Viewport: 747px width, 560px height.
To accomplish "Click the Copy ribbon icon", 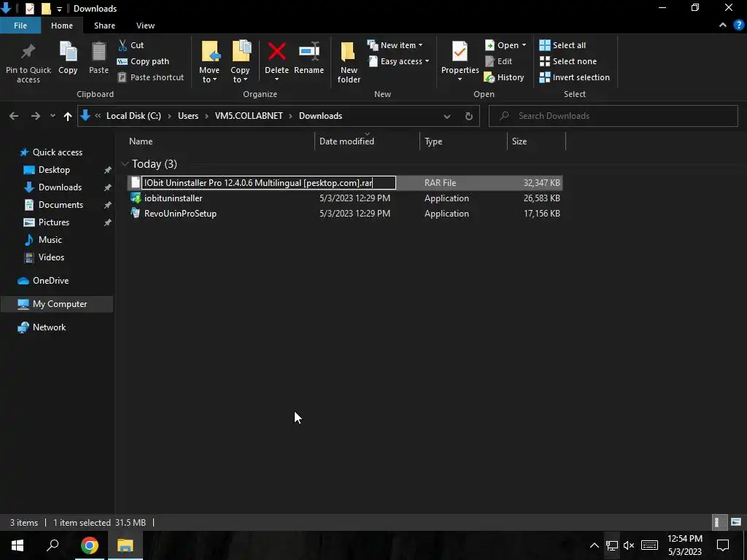I will coord(68,58).
